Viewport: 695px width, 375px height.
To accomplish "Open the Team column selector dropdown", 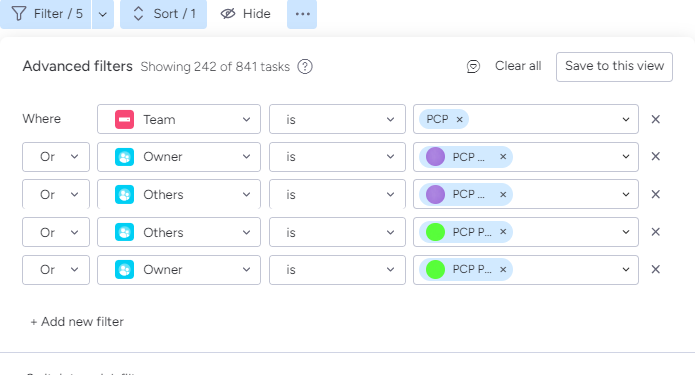I will point(179,119).
